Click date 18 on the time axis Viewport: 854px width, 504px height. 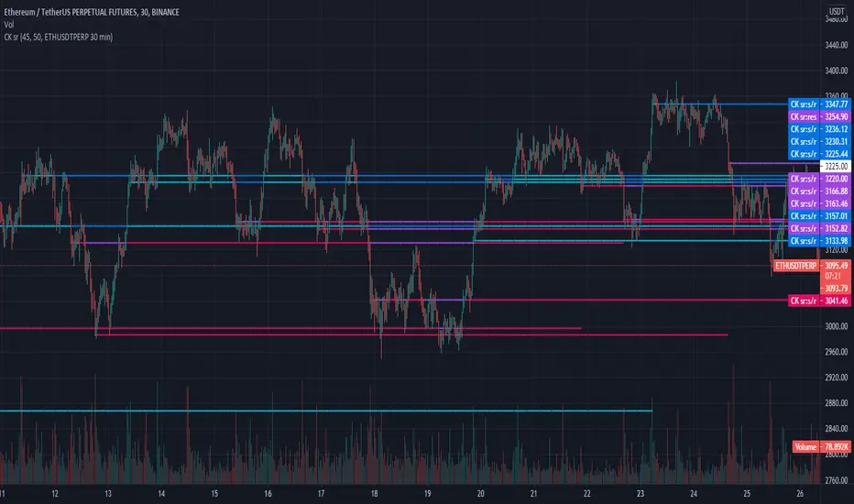click(x=377, y=492)
